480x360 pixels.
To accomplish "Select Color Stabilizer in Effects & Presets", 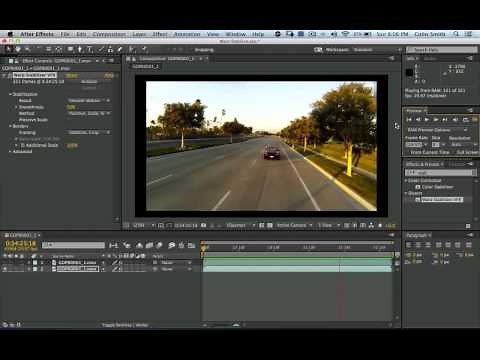I will [437, 187].
